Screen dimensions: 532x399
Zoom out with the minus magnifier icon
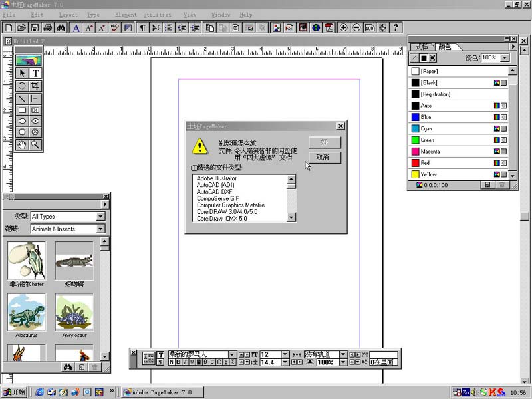356,27
